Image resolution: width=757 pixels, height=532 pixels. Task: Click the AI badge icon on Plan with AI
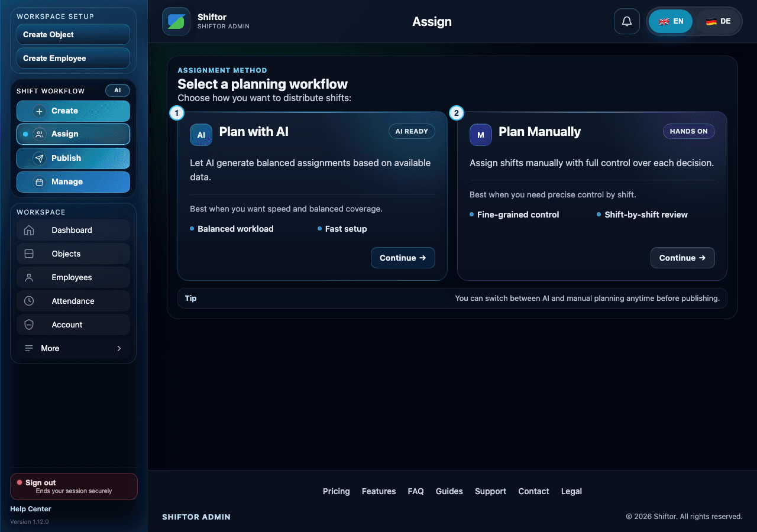[201, 135]
